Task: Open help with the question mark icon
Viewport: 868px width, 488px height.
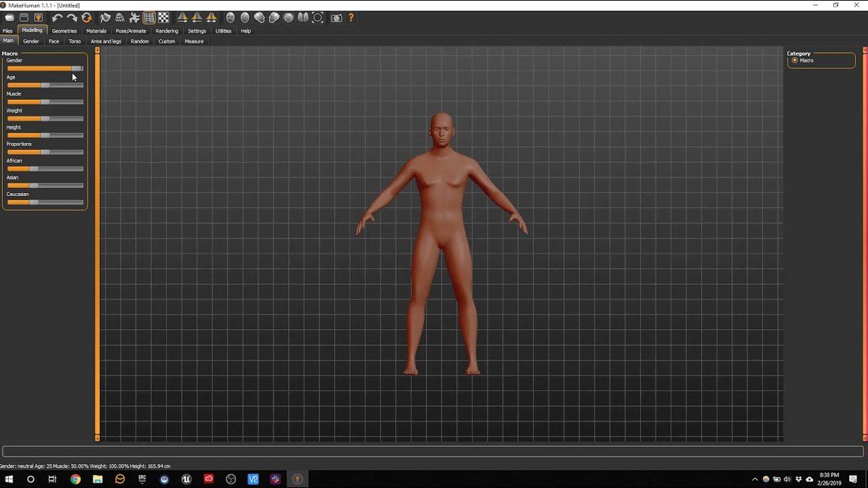Action: [352, 17]
